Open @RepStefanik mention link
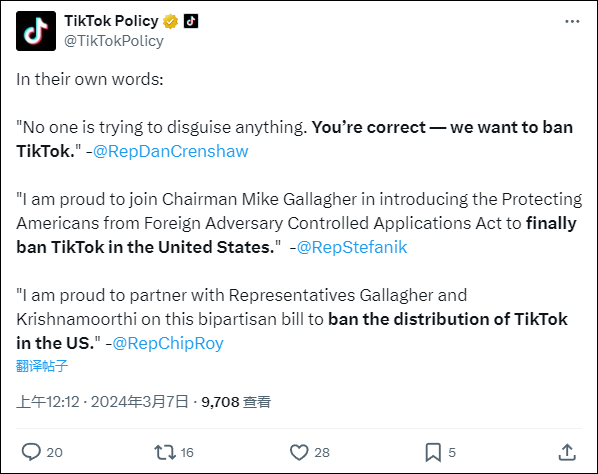 coord(352,247)
